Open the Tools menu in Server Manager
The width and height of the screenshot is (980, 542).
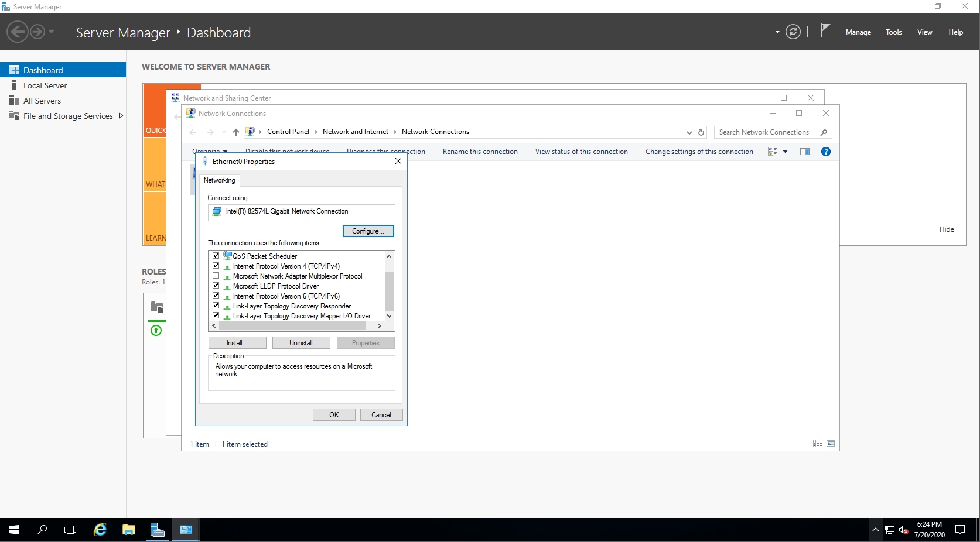pyautogui.click(x=893, y=32)
